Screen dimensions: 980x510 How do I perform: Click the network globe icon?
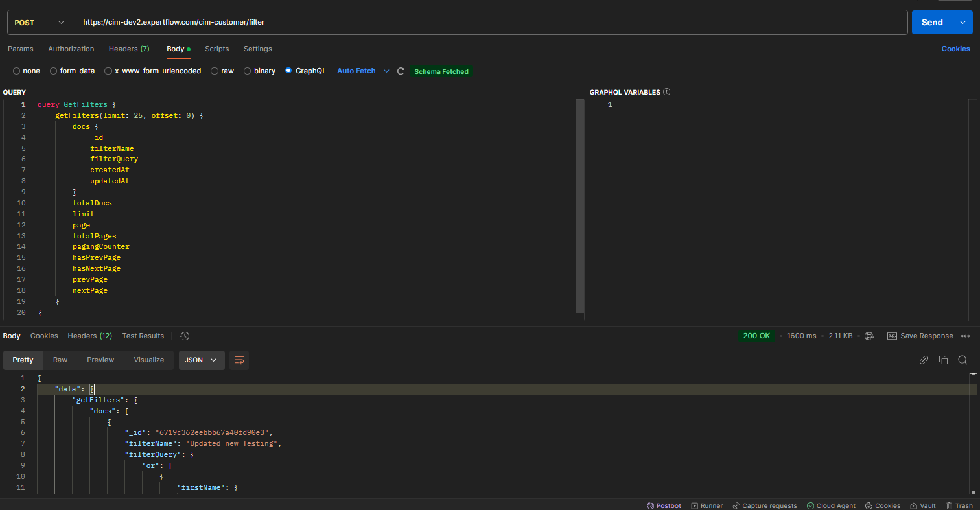pyautogui.click(x=869, y=336)
